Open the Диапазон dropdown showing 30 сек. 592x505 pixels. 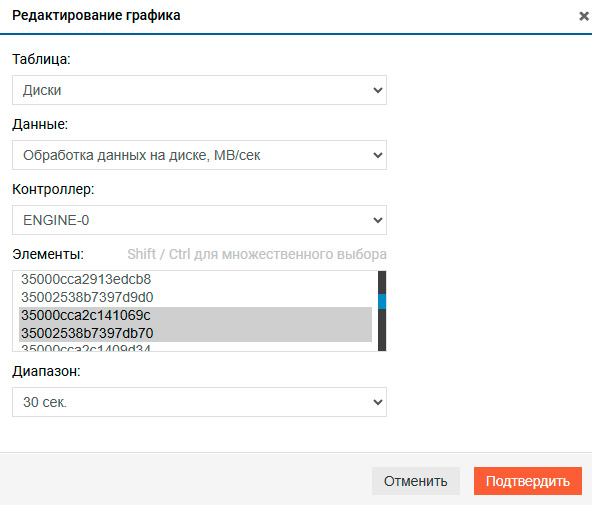[x=199, y=402]
